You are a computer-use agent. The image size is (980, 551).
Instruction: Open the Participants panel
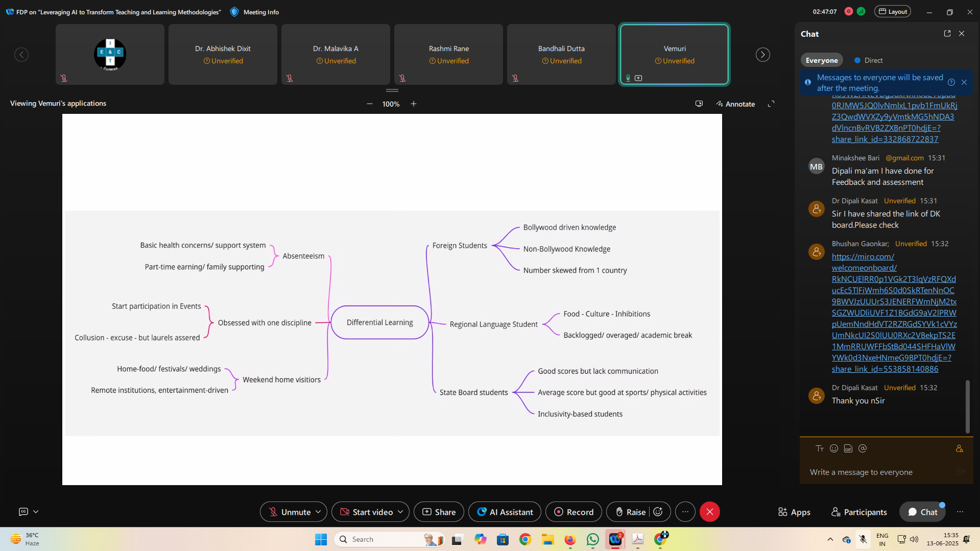coord(859,512)
